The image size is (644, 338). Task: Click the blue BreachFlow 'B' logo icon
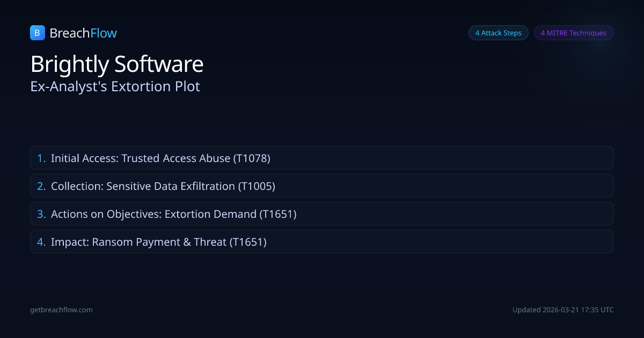(37, 33)
